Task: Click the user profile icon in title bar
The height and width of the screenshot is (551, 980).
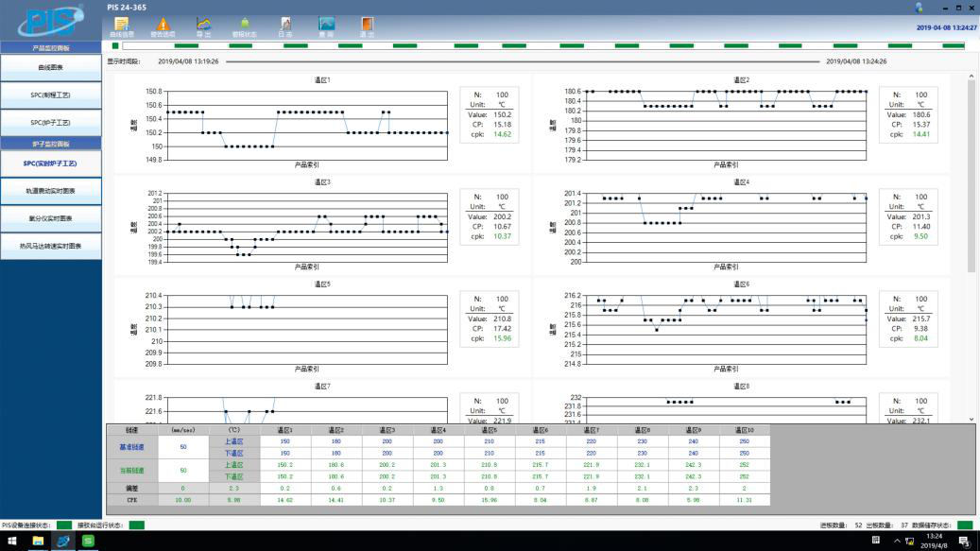Action: [919, 8]
